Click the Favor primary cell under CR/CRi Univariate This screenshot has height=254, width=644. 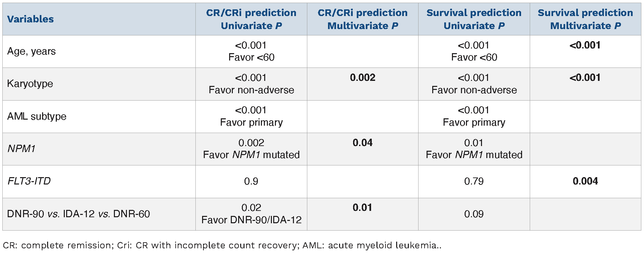[x=251, y=122]
